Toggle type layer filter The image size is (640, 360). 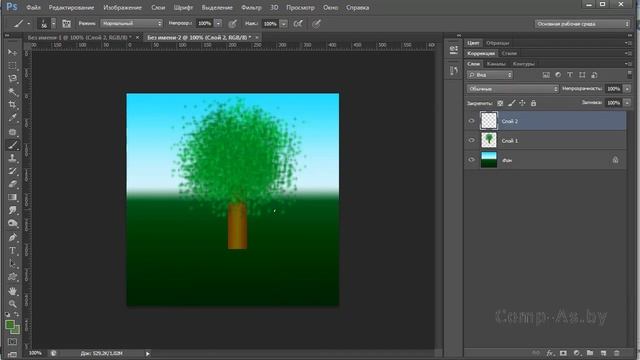point(570,75)
